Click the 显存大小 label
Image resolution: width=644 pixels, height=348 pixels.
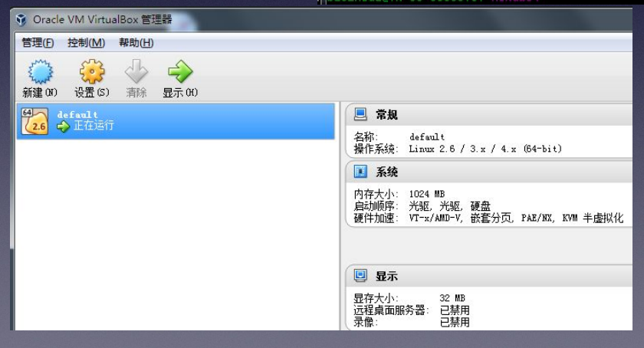[376, 298]
